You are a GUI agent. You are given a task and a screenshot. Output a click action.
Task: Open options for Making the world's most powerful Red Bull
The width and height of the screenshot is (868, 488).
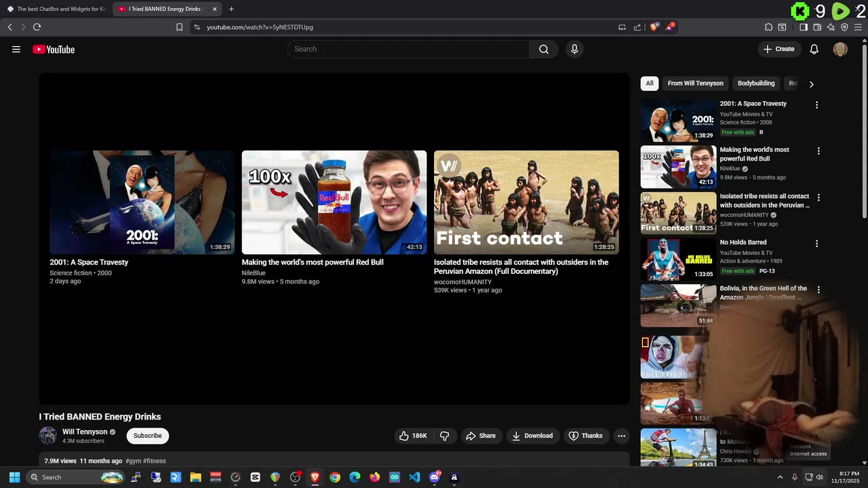[818, 151]
